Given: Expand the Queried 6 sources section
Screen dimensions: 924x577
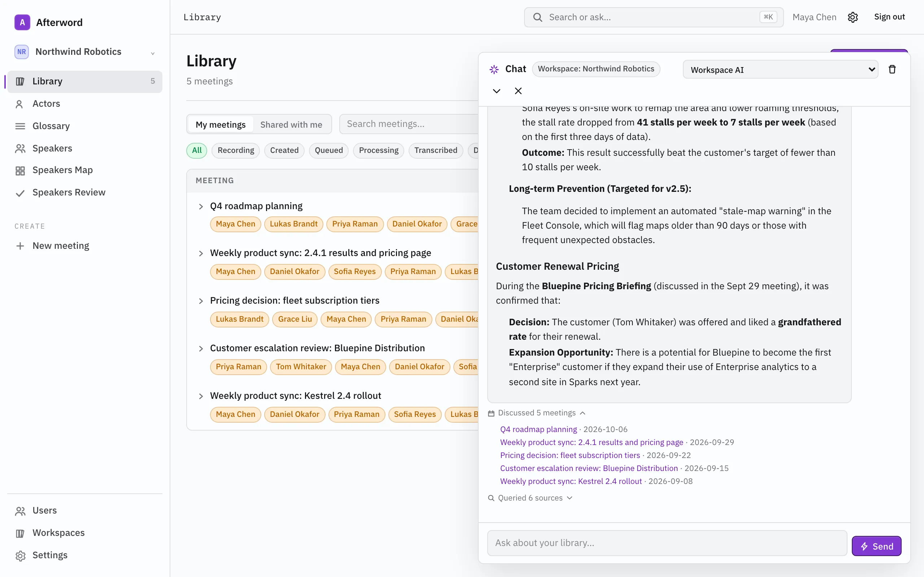Looking at the screenshot, I should pyautogui.click(x=531, y=498).
